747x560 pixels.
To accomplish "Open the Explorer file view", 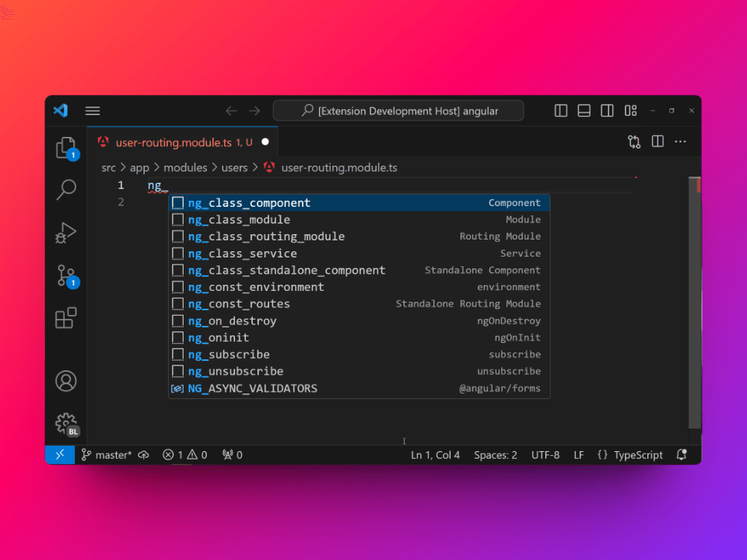I will pyautogui.click(x=65, y=147).
